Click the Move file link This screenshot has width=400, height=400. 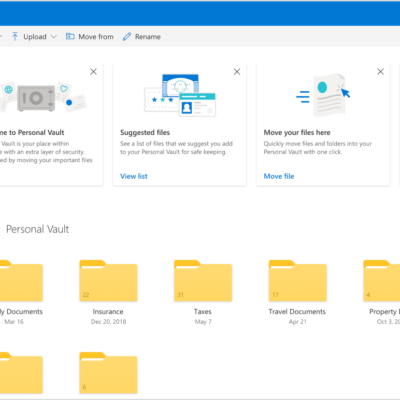click(x=279, y=176)
